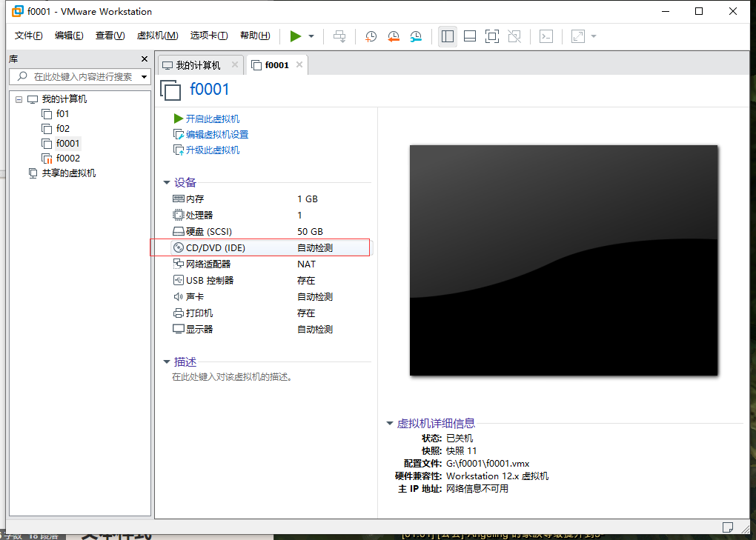Open the 编辑(E) menu
Viewport: 756px width, 540px height.
point(69,36)
